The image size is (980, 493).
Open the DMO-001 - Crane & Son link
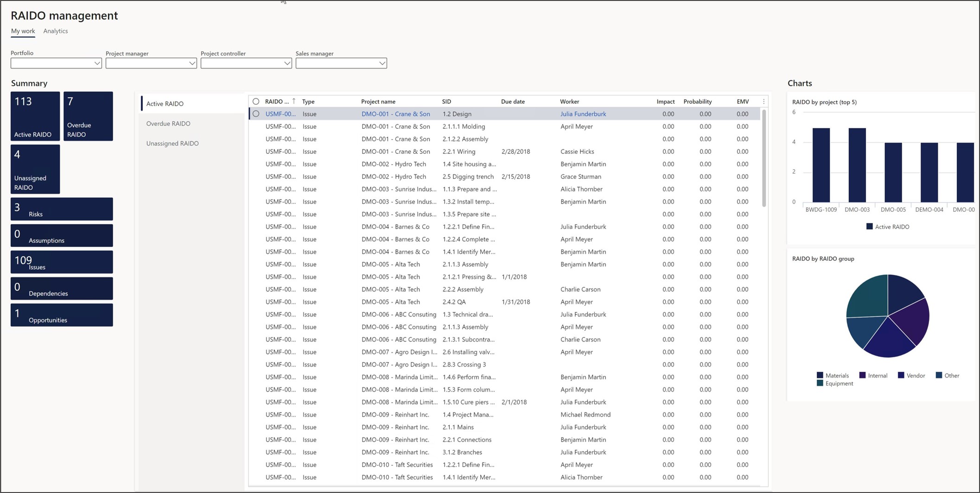(x=395, y=114)
